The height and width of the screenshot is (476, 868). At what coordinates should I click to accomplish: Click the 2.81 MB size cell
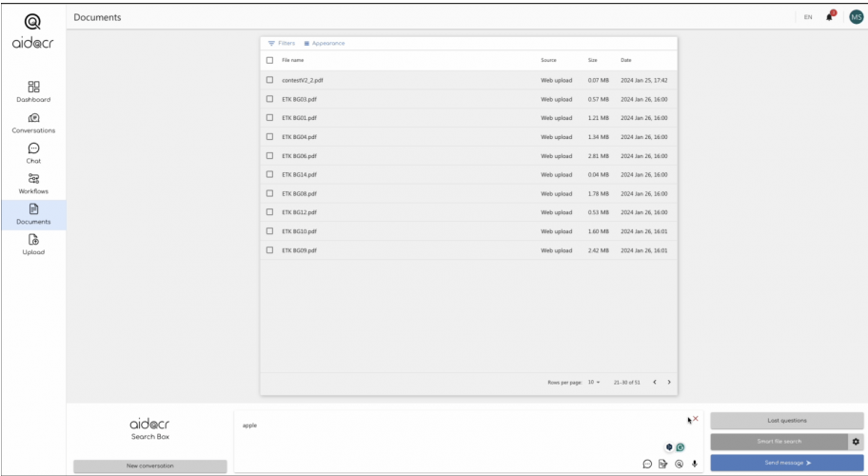(598, 156)
